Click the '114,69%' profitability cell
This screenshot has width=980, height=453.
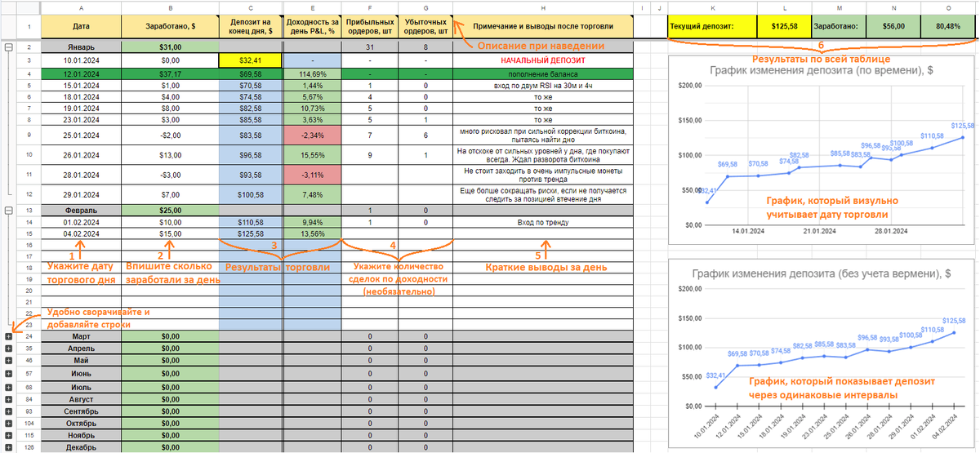point(311,73)
